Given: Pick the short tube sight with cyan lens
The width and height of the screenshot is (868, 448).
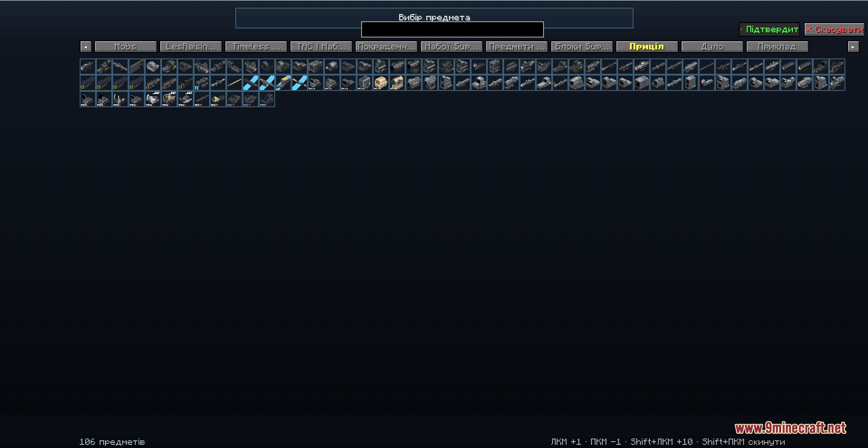Looking at the screenshot, I should [788, 67].
